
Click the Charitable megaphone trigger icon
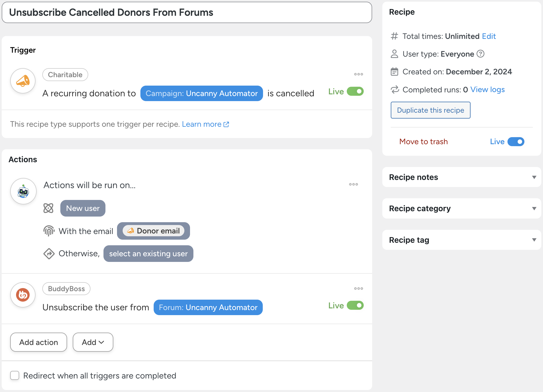coord(23,81)
